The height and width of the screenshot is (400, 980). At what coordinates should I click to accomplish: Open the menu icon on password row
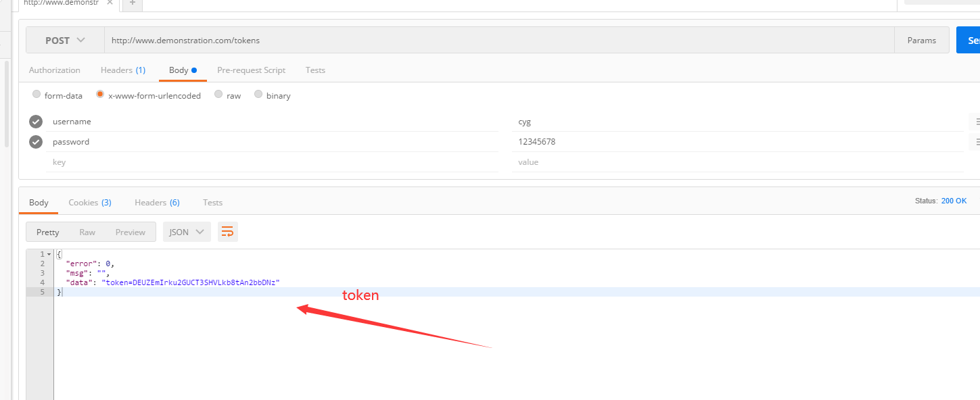(977, 142)
